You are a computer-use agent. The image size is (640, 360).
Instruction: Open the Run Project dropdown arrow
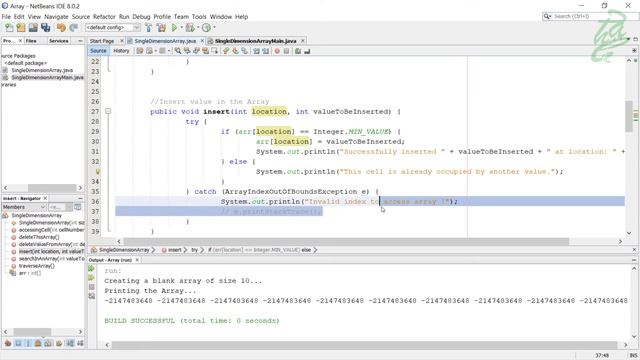coord(181,28)
